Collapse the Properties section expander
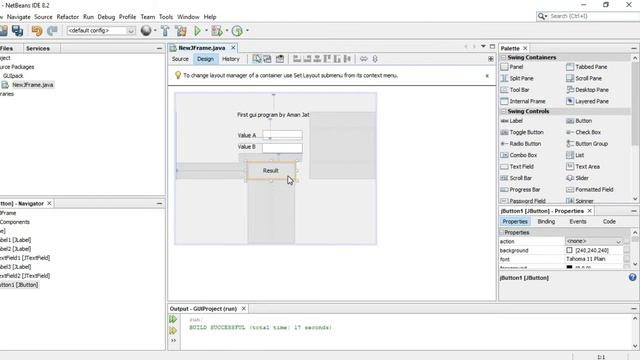 pyautogui.click(x=502, y=232)
